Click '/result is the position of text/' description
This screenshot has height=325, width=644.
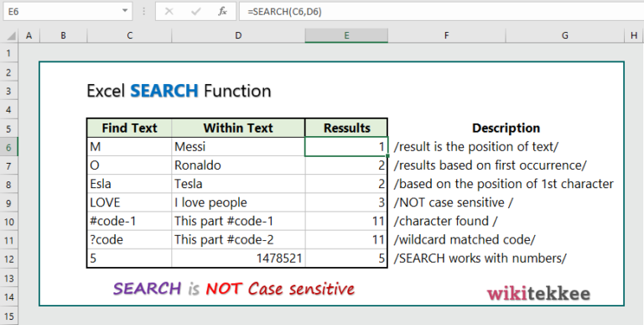[476, 147]
